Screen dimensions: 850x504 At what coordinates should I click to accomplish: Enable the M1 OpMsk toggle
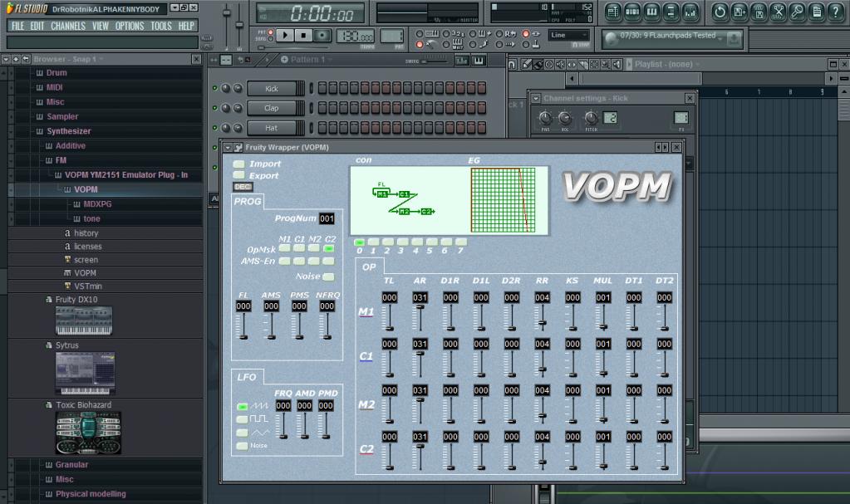tap(285, 247)
